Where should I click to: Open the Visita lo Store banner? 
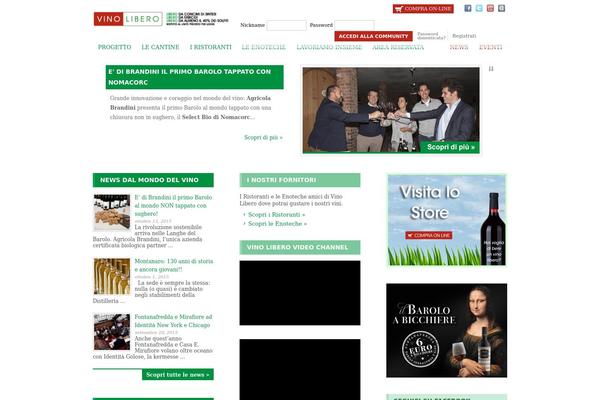tap(447, 220)
